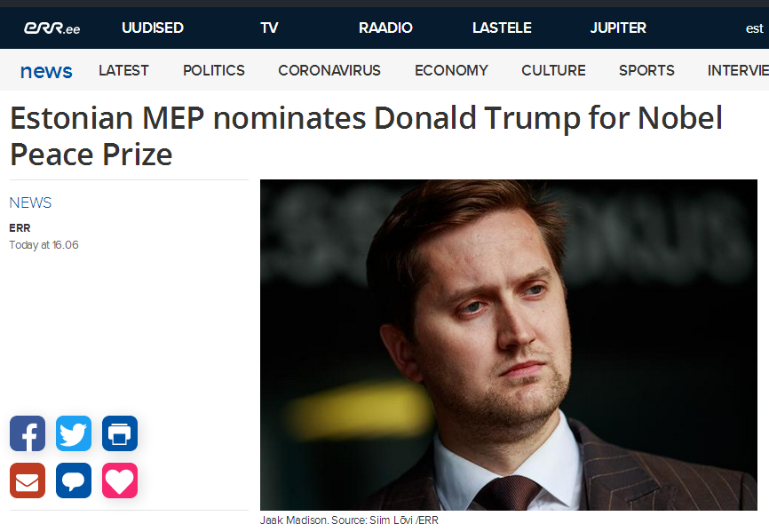Screen dimensions: 769x532
Task: Click the blue news logo
Action: [x=46, y=71]
